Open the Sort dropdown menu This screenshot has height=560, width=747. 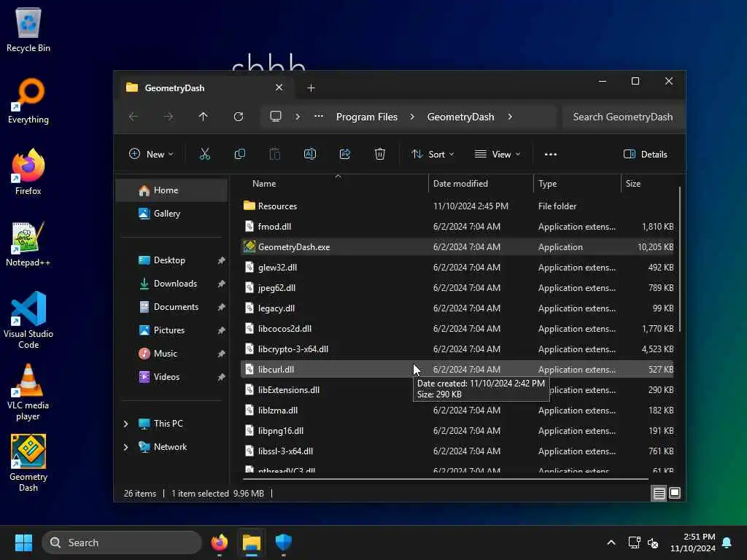pos(433,155)
